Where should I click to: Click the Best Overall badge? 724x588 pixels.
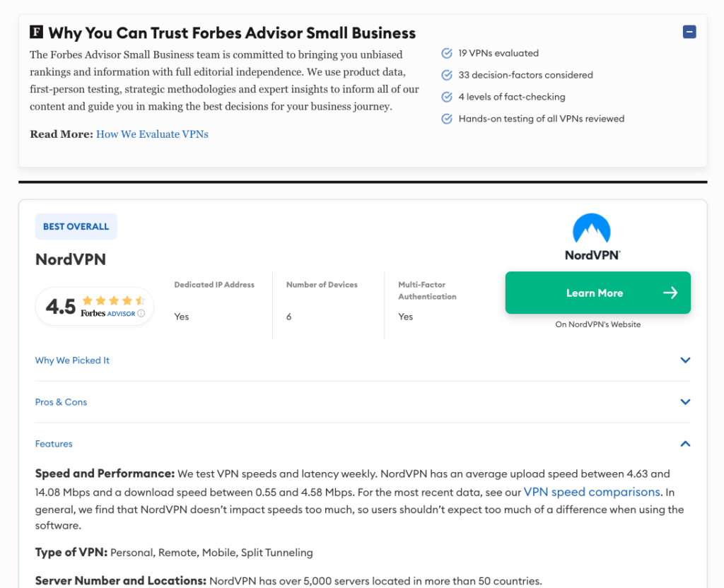[76, 227]
